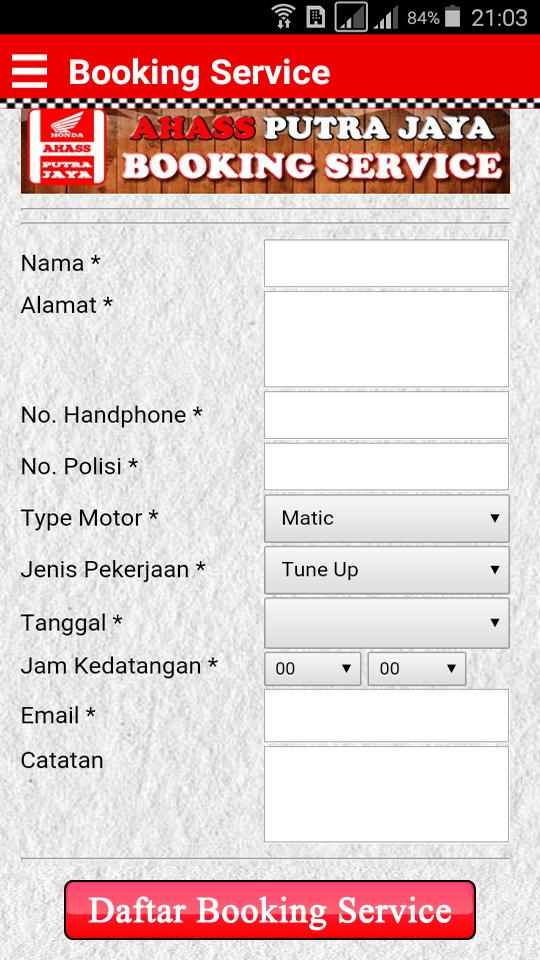Focus the Nama input field
Image resolution: width=540 pixels, height=960 pixels.
pos(386,263)
